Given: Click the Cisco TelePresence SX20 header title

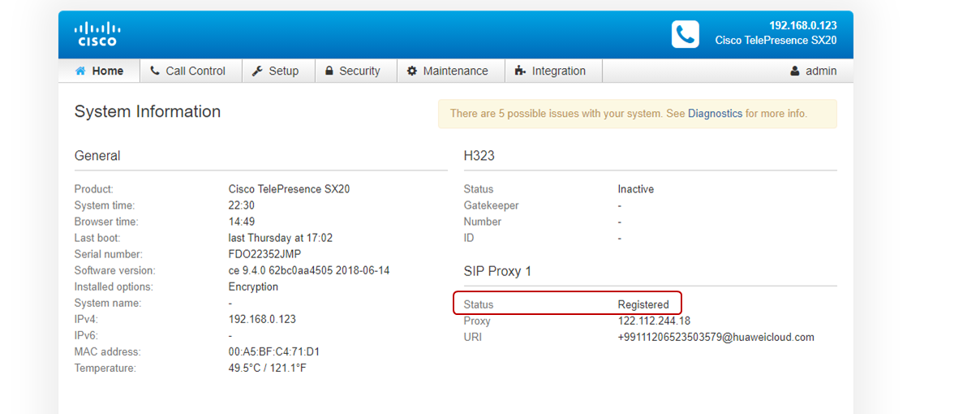Looking at the screenshot, I should (776, 41).
